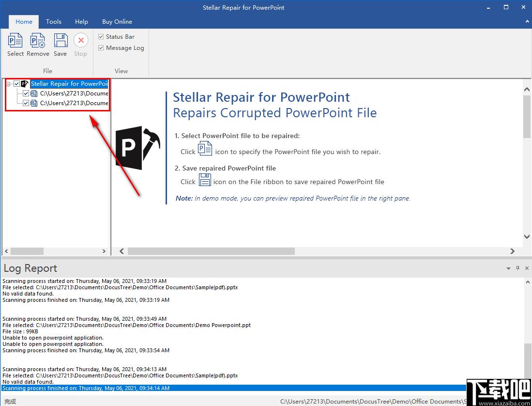Click the highlighted 09:34:14 AM log line

(x=234, y=388)
